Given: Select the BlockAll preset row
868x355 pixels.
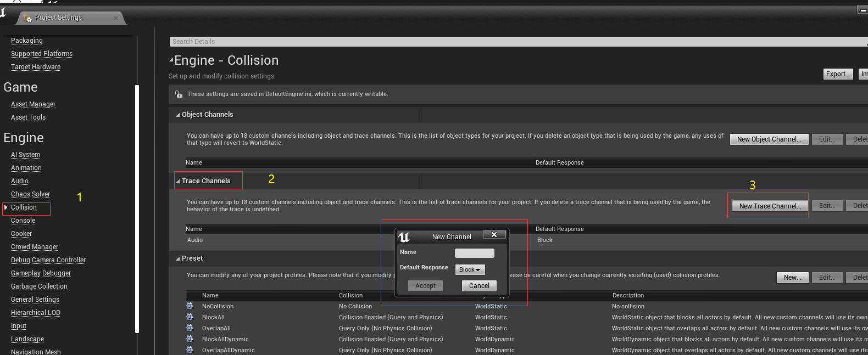Looking at the screenshot, I should (x=526, y=317).
